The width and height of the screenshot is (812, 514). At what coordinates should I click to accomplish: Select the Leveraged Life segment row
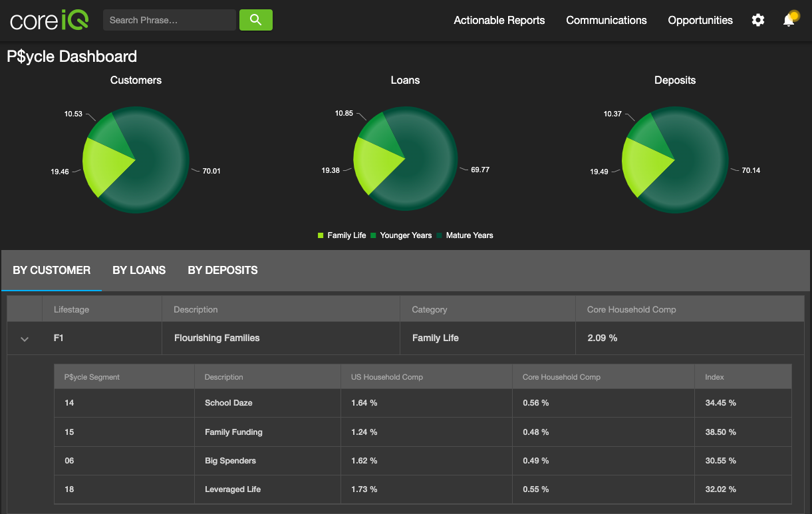pyautogui.click(x=423, y=489)
